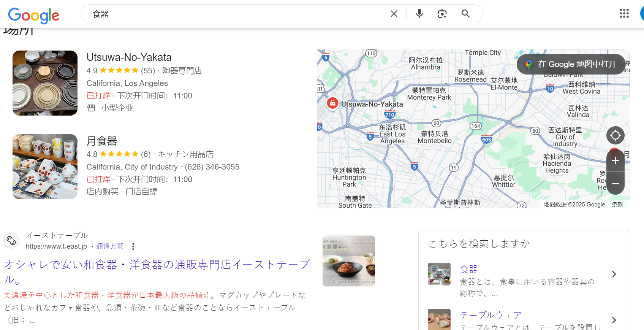The image size is (644, 330).
Task: Click 食器 suggestion thumbnail image
Action: 439,274
